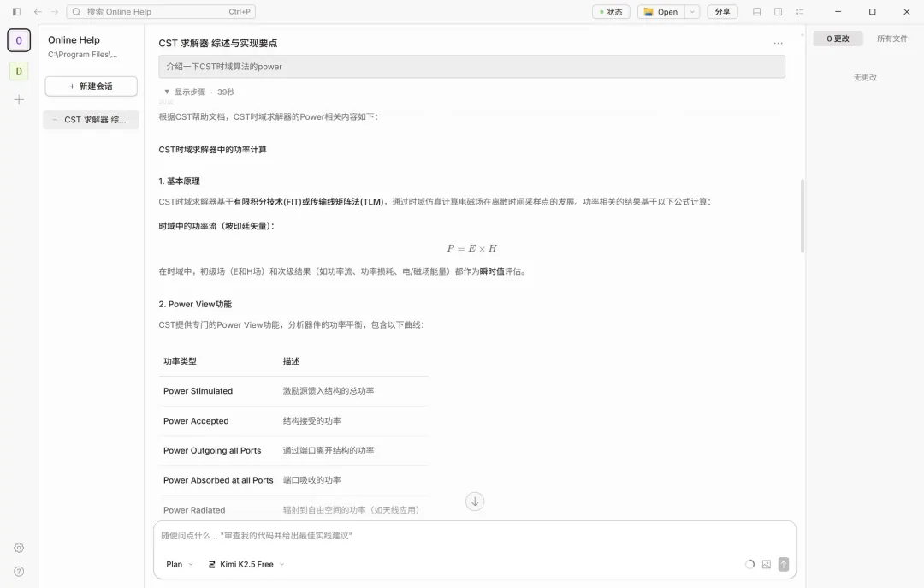Viewport: 924px width, 588px height.
Task: Click the C:\Program Files path text
Action: [82, 55]
